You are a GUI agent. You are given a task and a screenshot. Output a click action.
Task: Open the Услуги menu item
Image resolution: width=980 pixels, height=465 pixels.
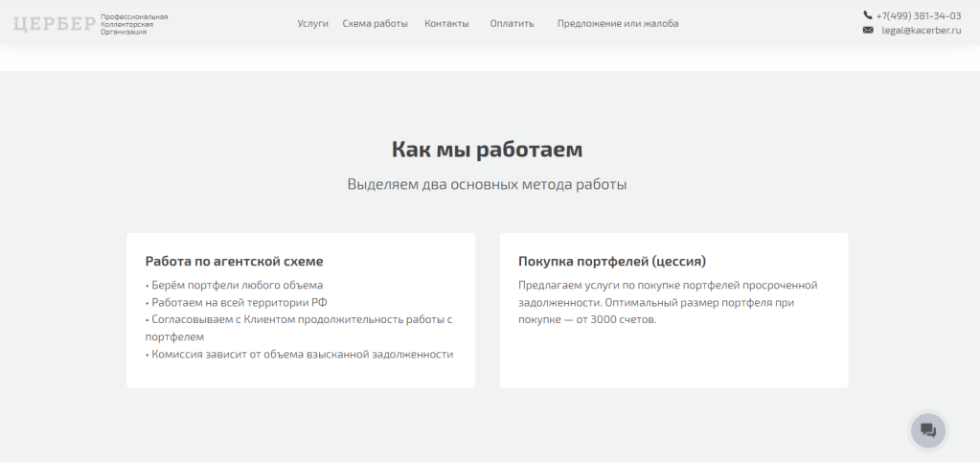312,24
